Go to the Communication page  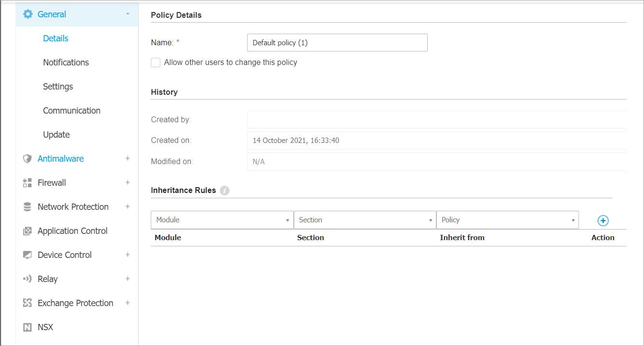pos(72,111)
